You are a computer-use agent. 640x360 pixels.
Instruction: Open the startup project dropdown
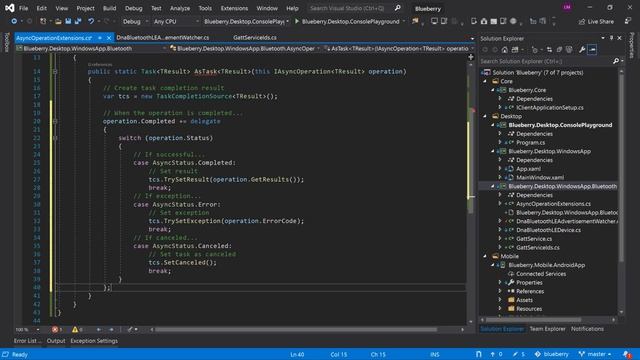(246, 22)
